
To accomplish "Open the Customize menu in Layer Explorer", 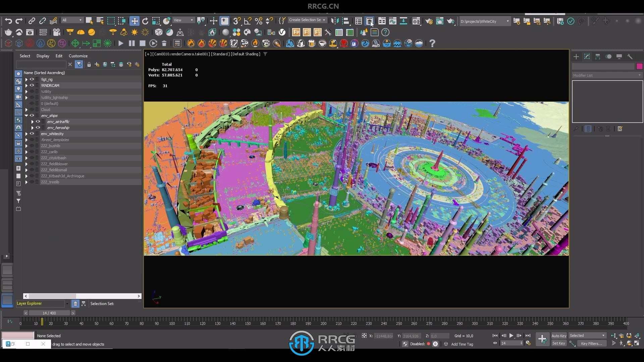I will [78, 56].
